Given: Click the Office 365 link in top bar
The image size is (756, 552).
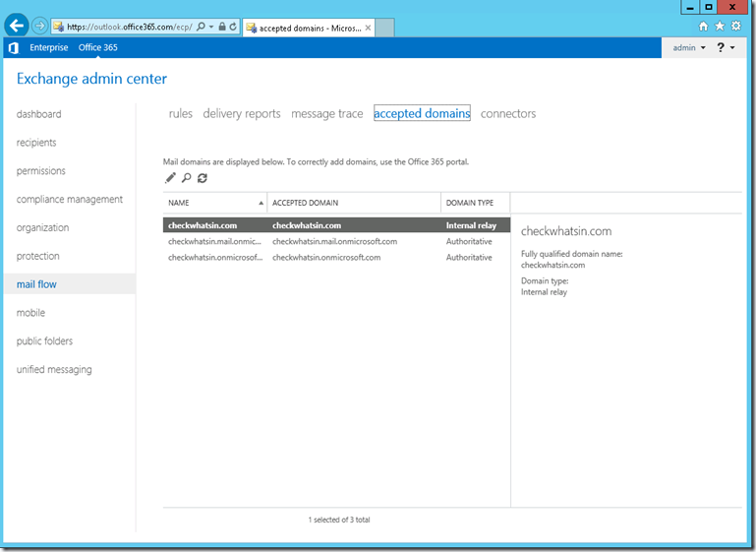Looking at the screenshot, I should point(98,47).
